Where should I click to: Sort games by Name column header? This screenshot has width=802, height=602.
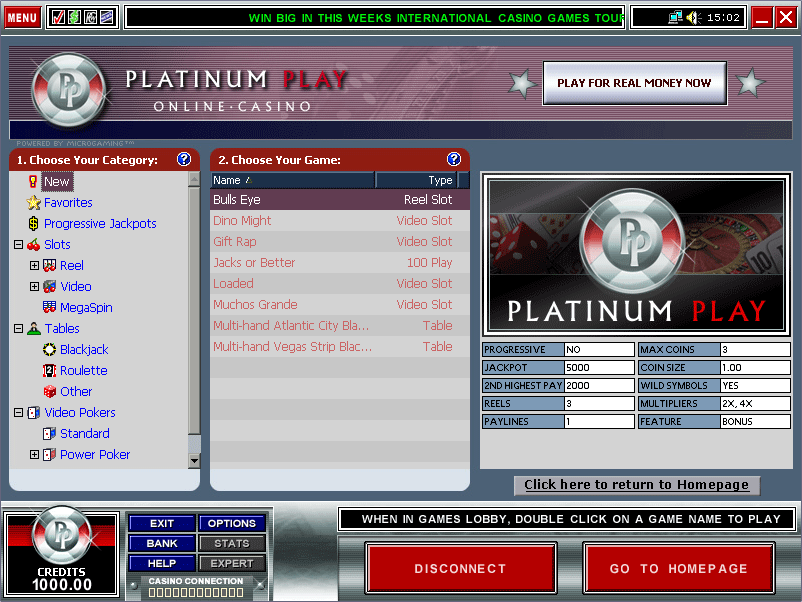[293, 180]
